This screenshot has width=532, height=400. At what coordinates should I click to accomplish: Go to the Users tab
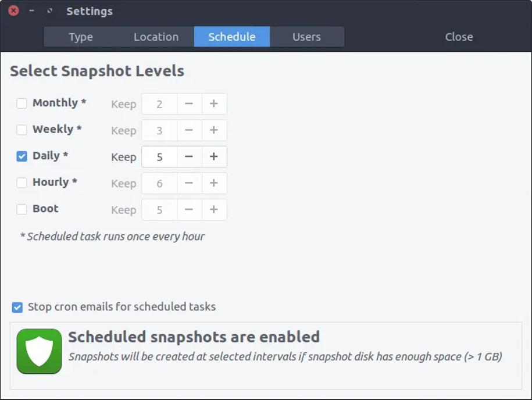pos(307,37)
